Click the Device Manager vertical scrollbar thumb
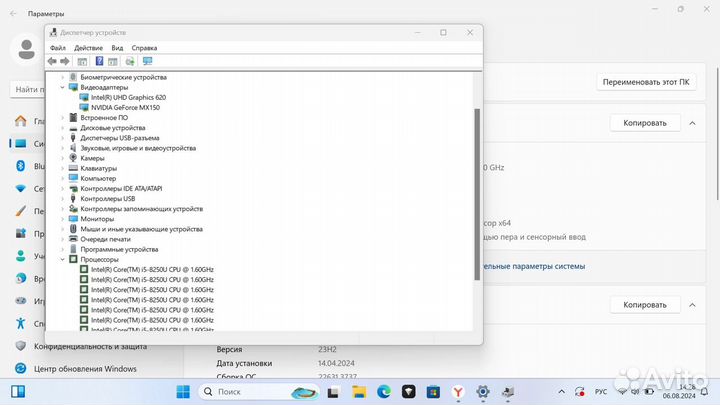Screen dimensions: 720x405 [x=477, y=194]
